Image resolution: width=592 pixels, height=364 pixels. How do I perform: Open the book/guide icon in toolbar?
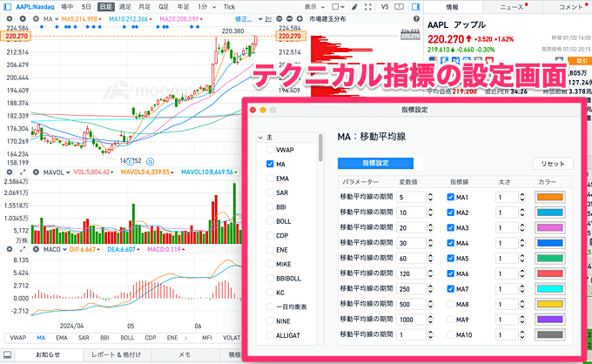click(399, 7)
